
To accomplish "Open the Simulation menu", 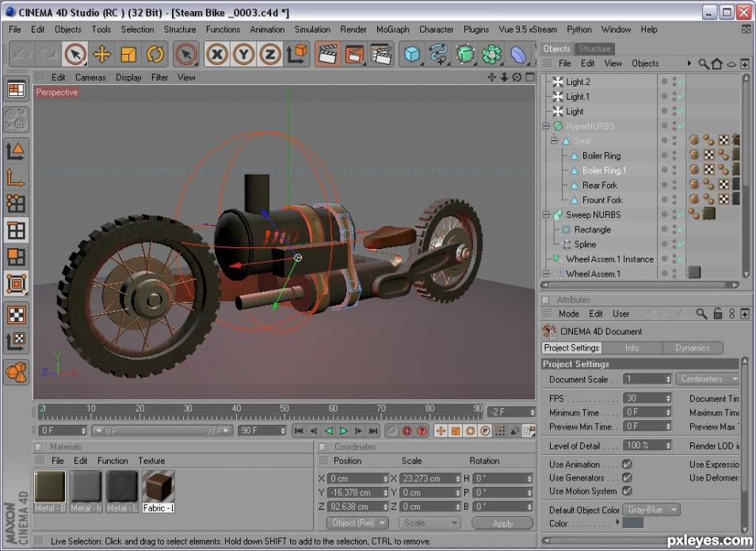I will pyautogui.click(x=312, y=29).
